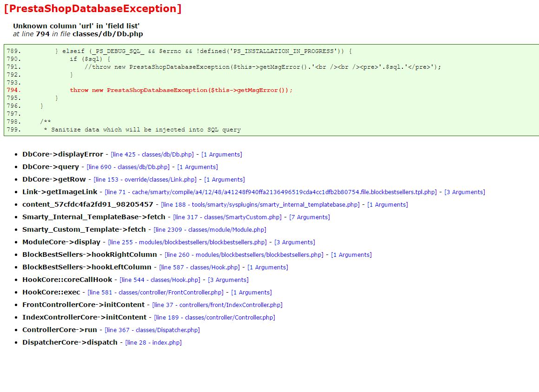This screenshot has height=392, width=539.
Task: Click the 'if ($sql) {' code line 790
Action: 90,59
